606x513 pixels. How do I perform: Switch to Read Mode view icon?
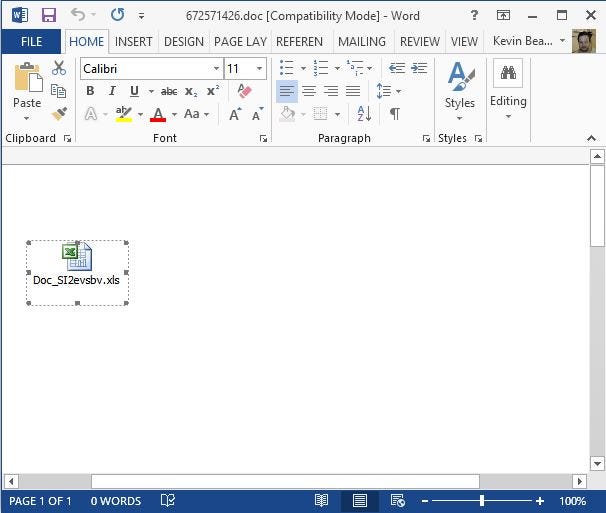coord(321,501)
